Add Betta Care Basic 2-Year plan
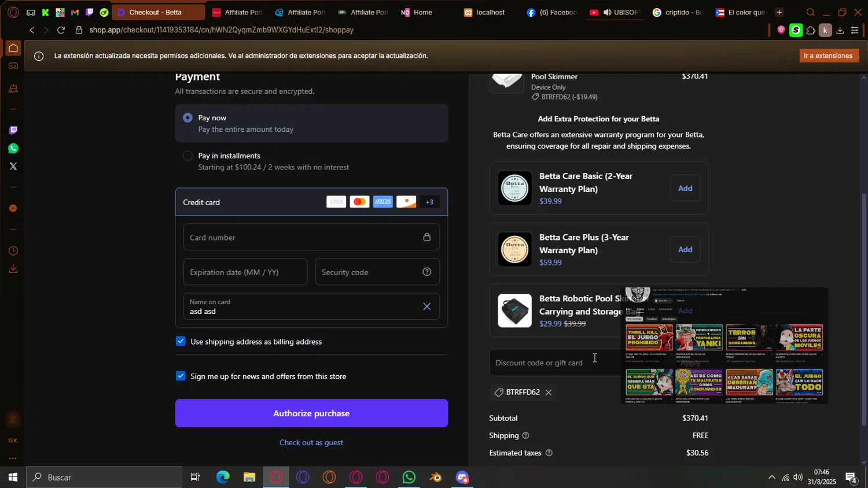868x488 pixels. (x=685, y=188)
